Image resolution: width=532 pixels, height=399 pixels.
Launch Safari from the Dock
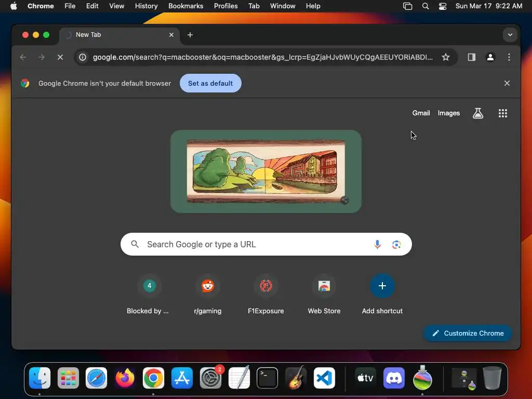96,378
